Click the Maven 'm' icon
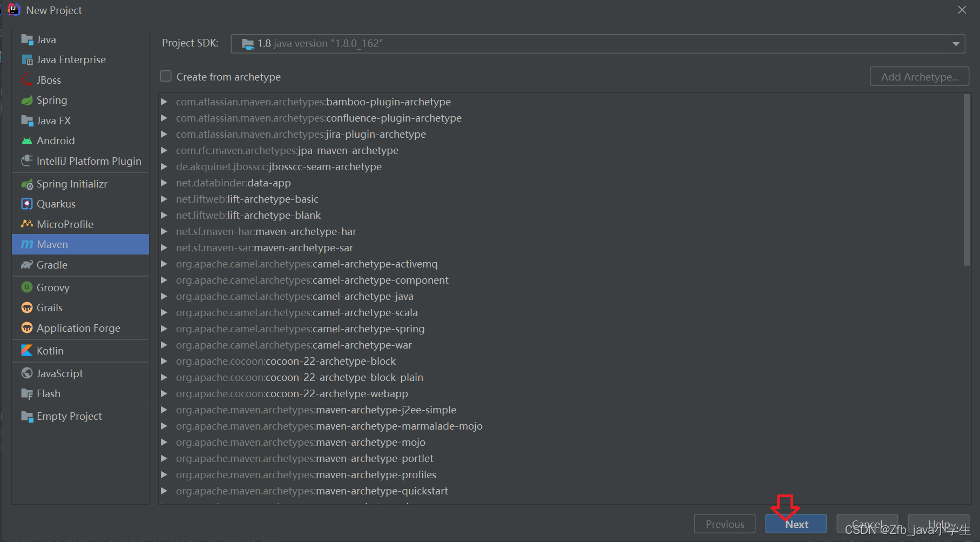This screenshot has height=542, width=980. click(x=27, y=244)
